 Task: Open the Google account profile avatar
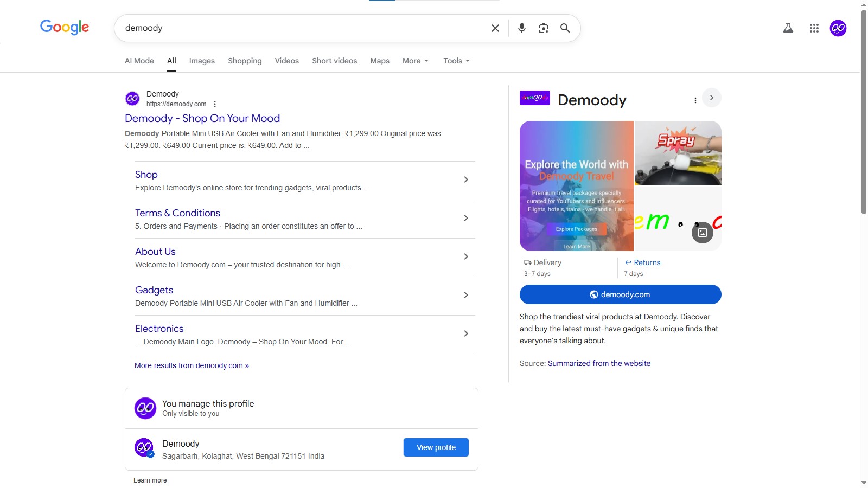tap(838, 28)
